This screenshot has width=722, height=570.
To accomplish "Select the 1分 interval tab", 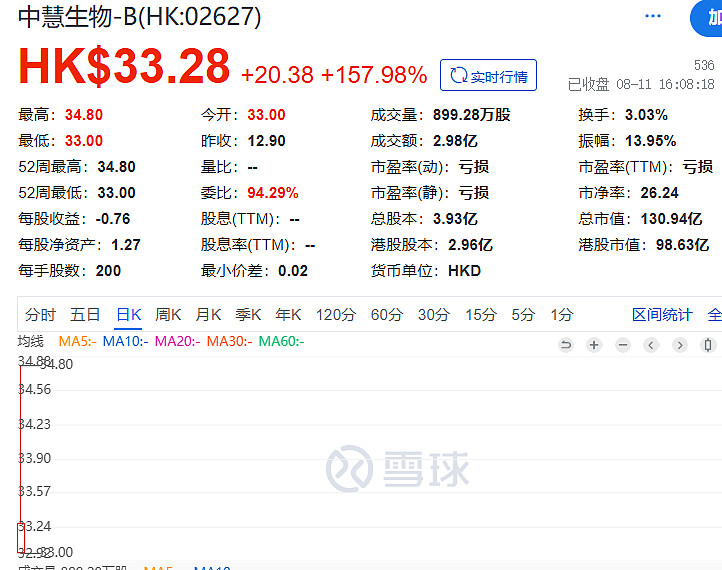I will [561, 315].
